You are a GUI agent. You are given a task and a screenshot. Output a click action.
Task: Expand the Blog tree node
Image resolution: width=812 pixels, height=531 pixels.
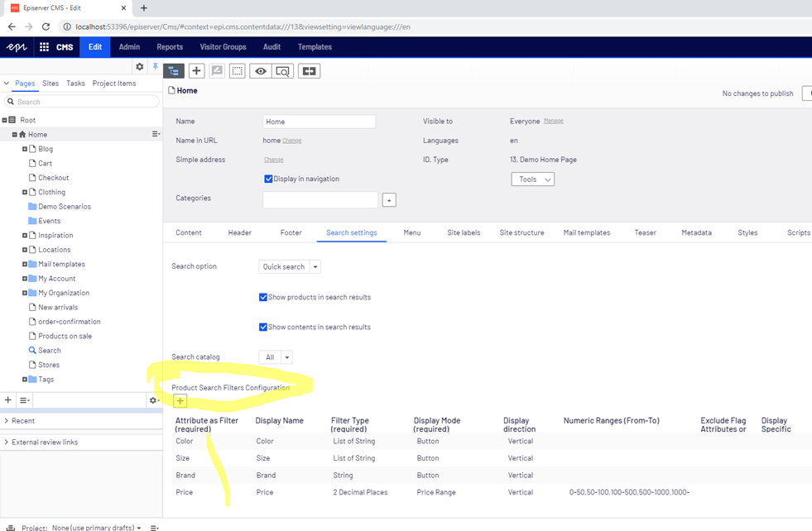[24, 149]
